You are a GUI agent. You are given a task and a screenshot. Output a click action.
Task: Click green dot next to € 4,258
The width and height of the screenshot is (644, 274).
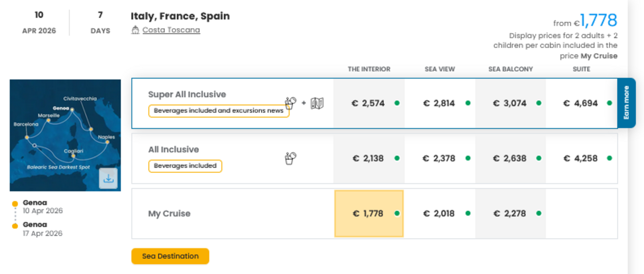point(609,158)
